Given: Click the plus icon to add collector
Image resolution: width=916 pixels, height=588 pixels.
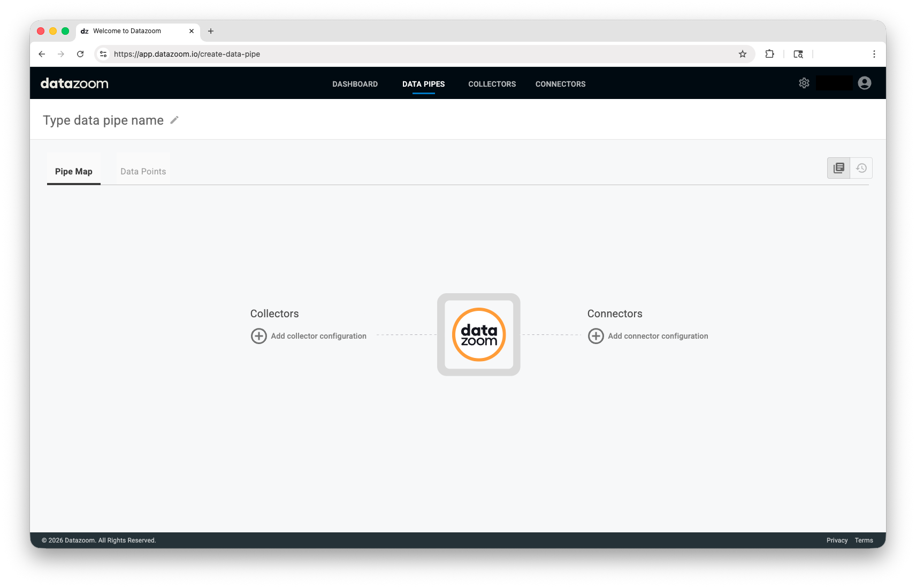Looking at the screenshot, I should click(x=259, y=336).
